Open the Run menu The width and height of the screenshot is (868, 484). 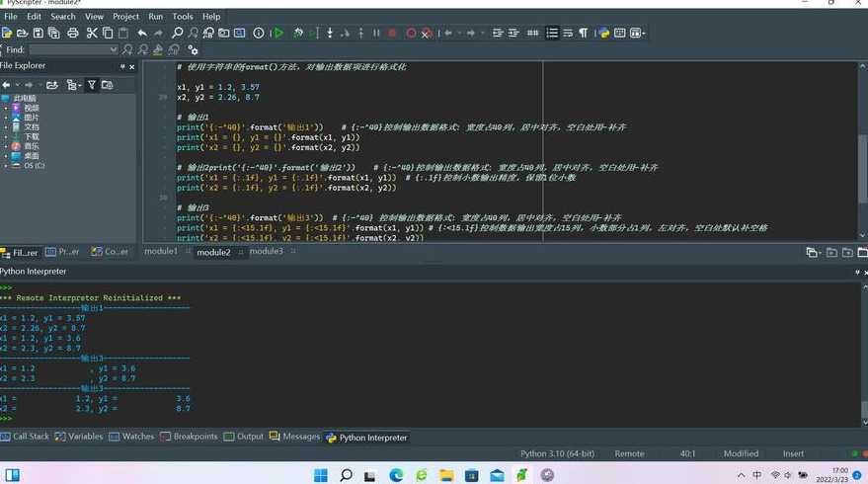pos(156,17)
